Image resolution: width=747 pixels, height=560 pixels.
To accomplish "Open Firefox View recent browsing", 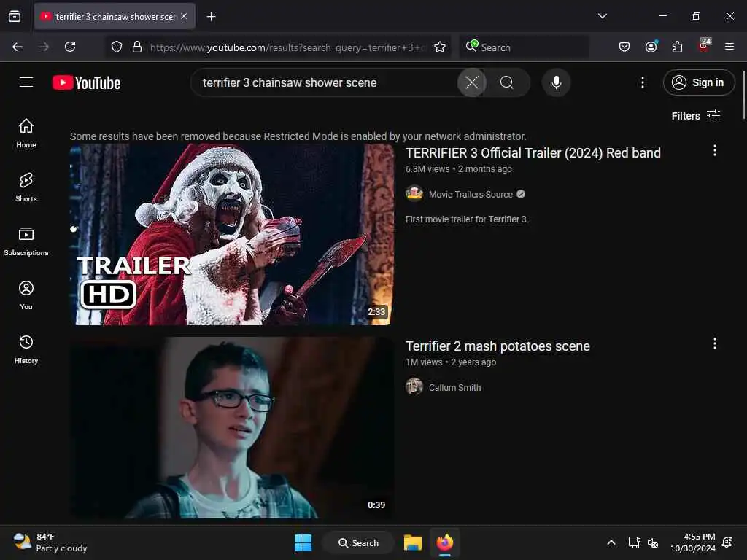I will (x=15, y=16).
